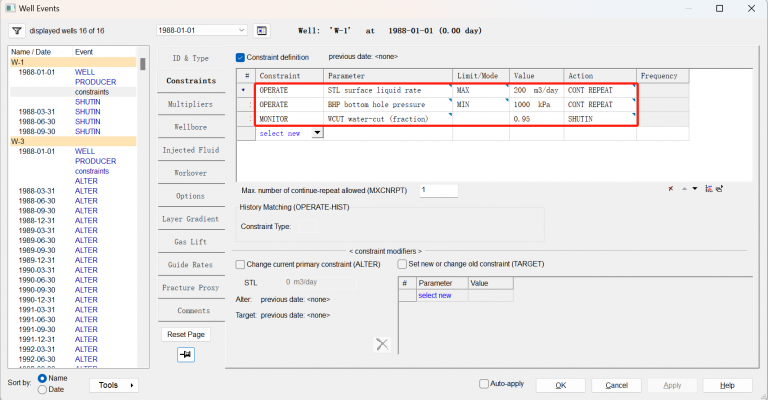
Task: Open the Tools flyout menu
Action: point(113,385)
